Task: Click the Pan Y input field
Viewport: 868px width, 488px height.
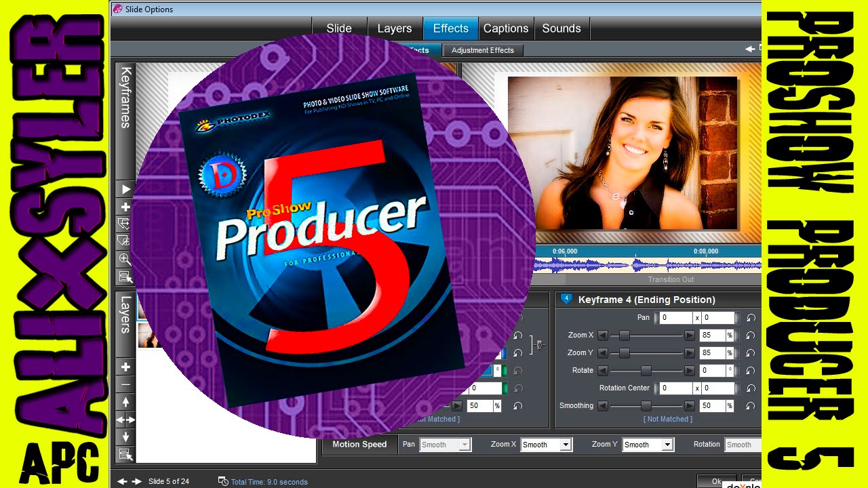Action: tap(718, 317)
